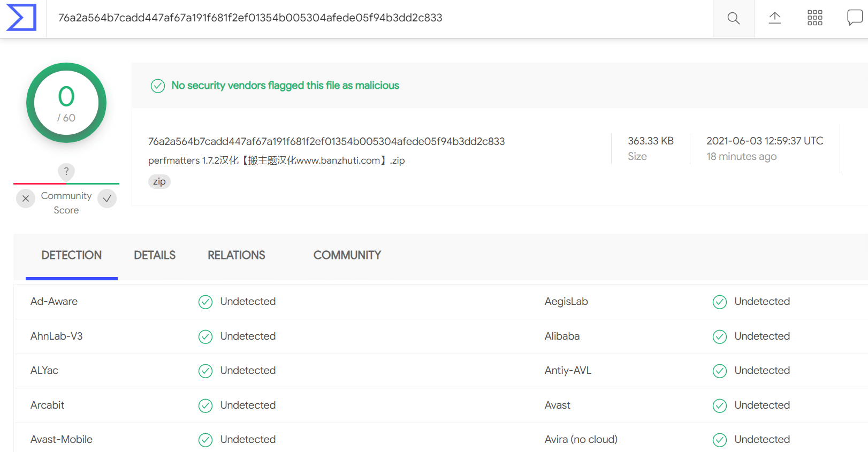The width and height of the screenshot is (868, 452).
Task: Click the Avast vendor name
Action: pos(558,405)
